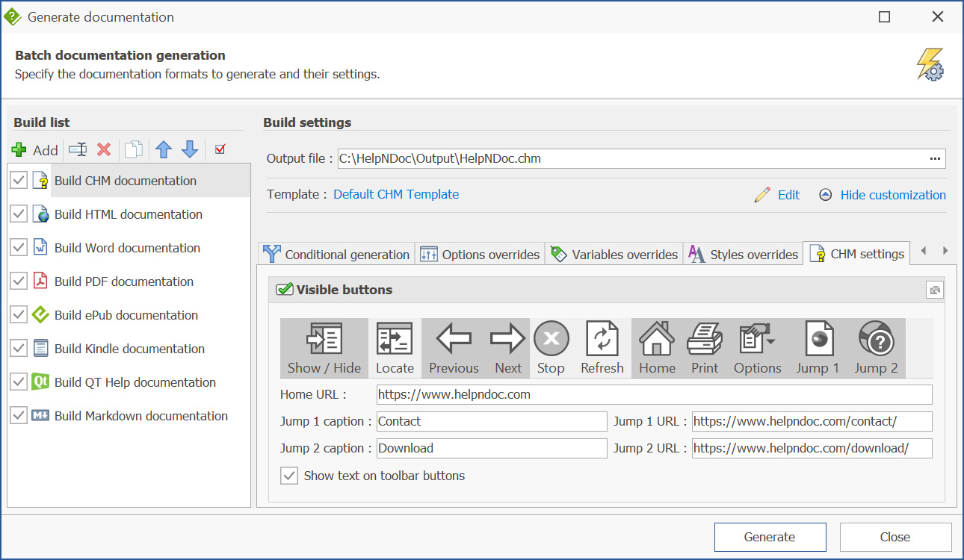Toggle the Refresh toolbar button
The width and height of the screenshot is (964, 560).
(x=602, y=348)
